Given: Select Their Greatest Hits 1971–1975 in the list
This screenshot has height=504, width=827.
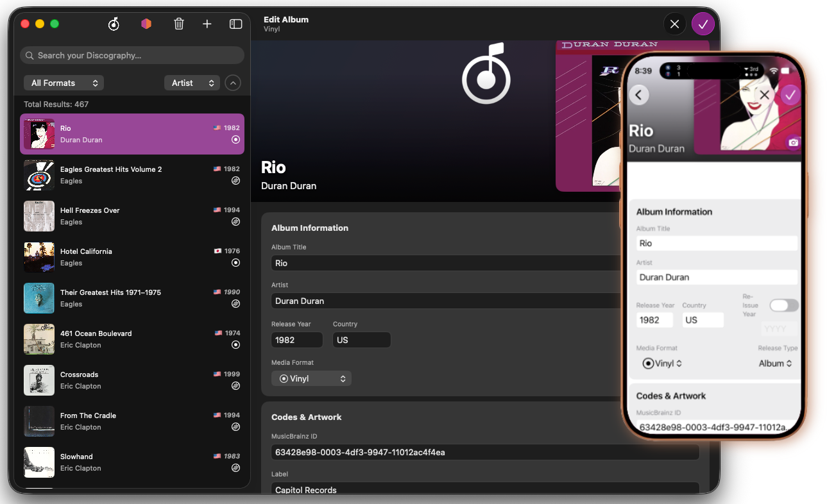Looking at the screenshot, I should (x=132, y=298).
